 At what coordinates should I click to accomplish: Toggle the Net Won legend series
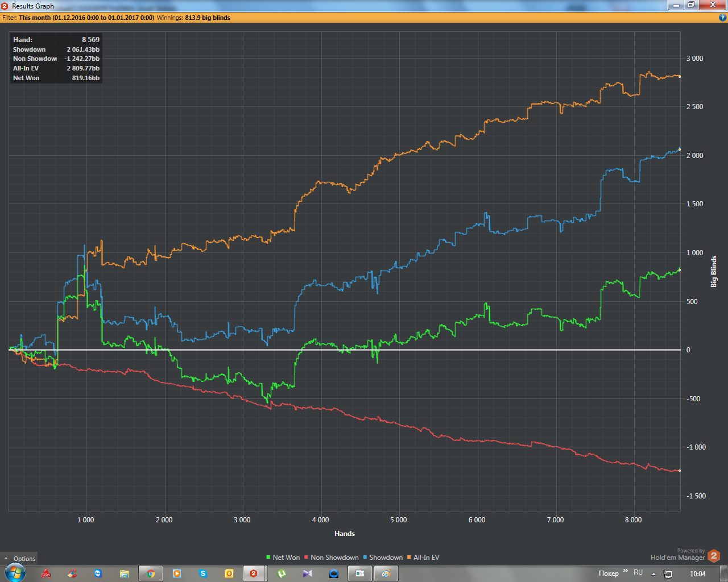pos(283,558)
